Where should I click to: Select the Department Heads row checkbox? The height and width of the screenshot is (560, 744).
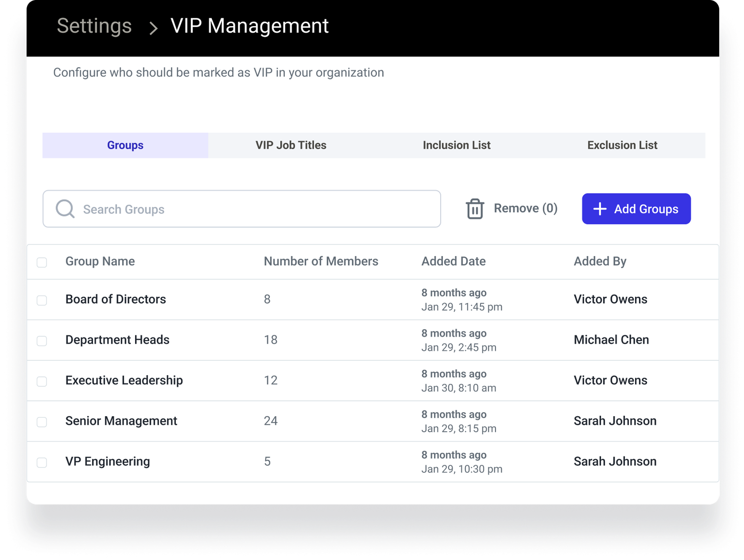pos(42,341)
